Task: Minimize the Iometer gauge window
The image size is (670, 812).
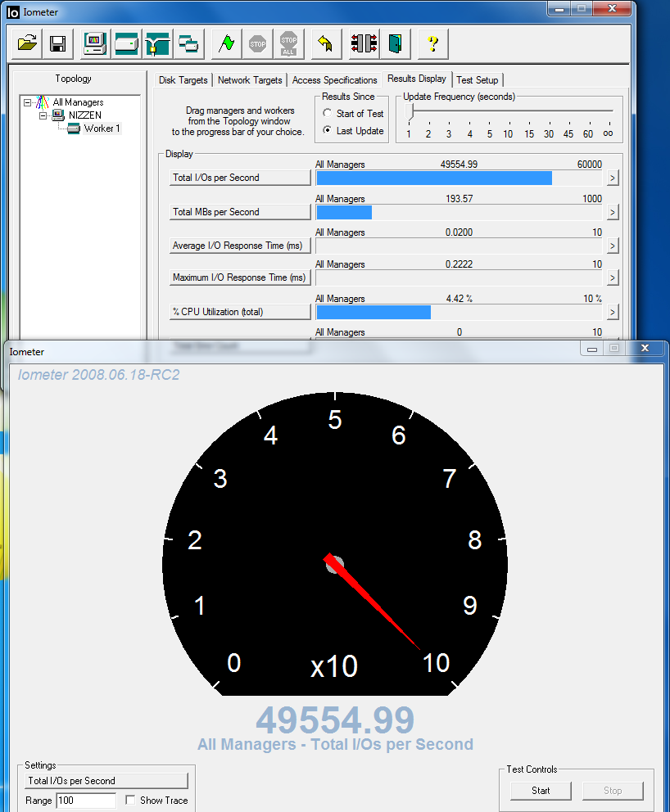Action: pos(591,349)
